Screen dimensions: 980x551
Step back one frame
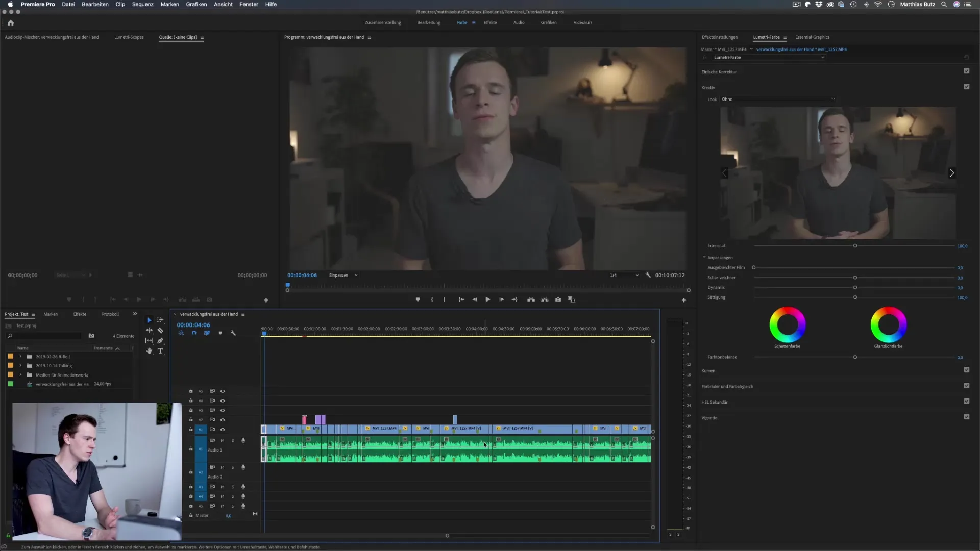475,299
